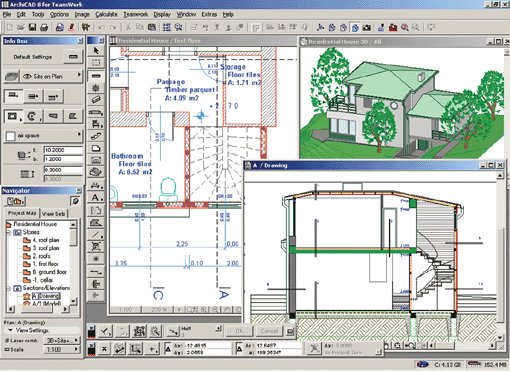The width and height of the screenshot is (510, 371).
Task: Click the Redo arrow in the toolbar
Action: 113,28
